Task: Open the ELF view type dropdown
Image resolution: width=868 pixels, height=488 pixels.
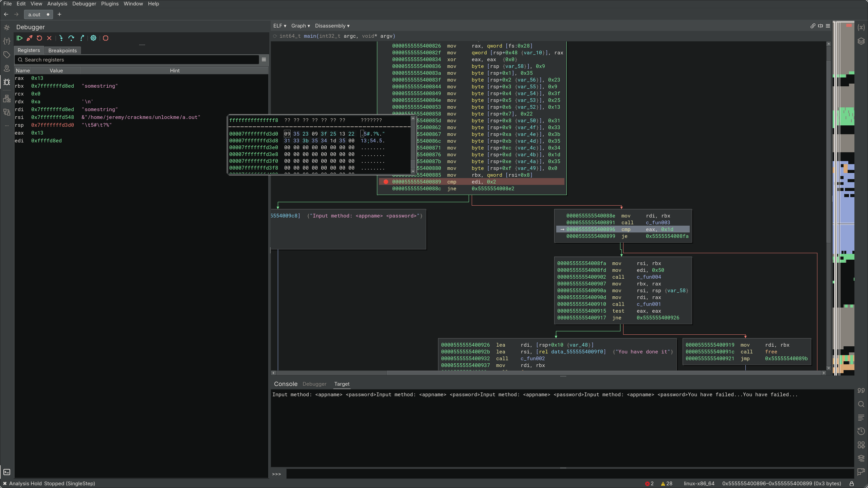Action: [x=279, y=26]
